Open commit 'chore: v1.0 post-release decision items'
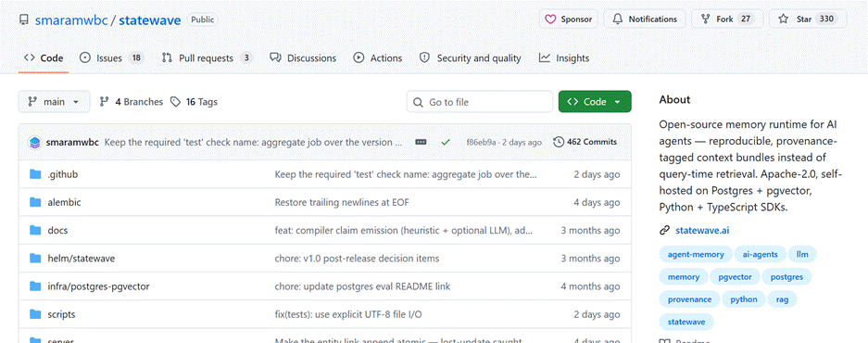This screenshot has height=343, width=868. (x=357, y=259)
